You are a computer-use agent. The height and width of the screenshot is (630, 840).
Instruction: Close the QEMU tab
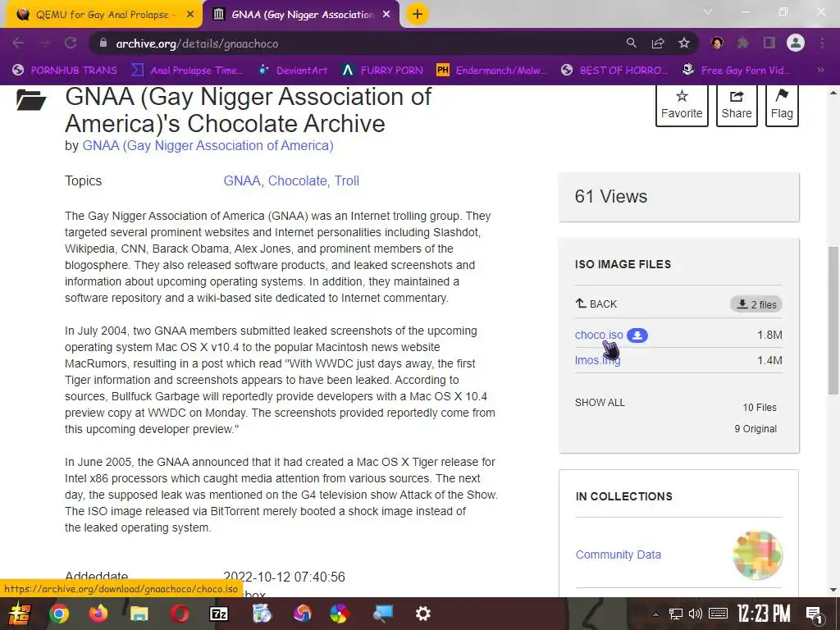click(x=190, y=15)
